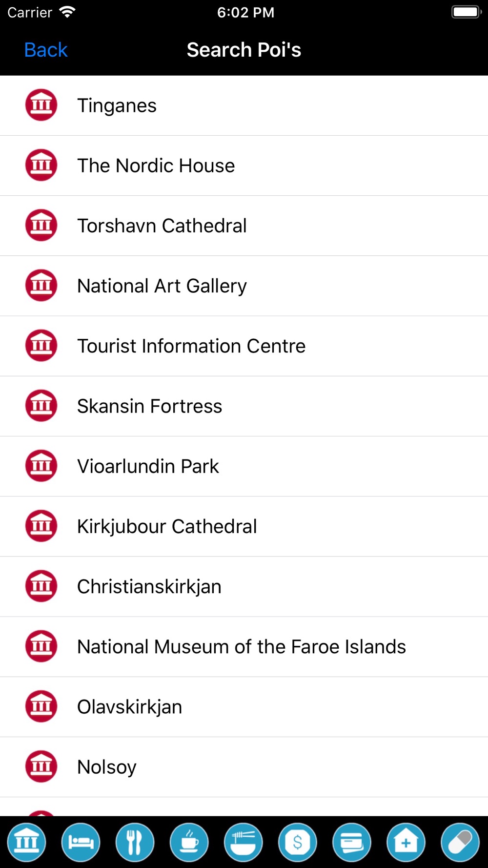Screen dimensions: 488x868
Task: Choose National Museum of the Faroe Islands
Action: [244, 646]
